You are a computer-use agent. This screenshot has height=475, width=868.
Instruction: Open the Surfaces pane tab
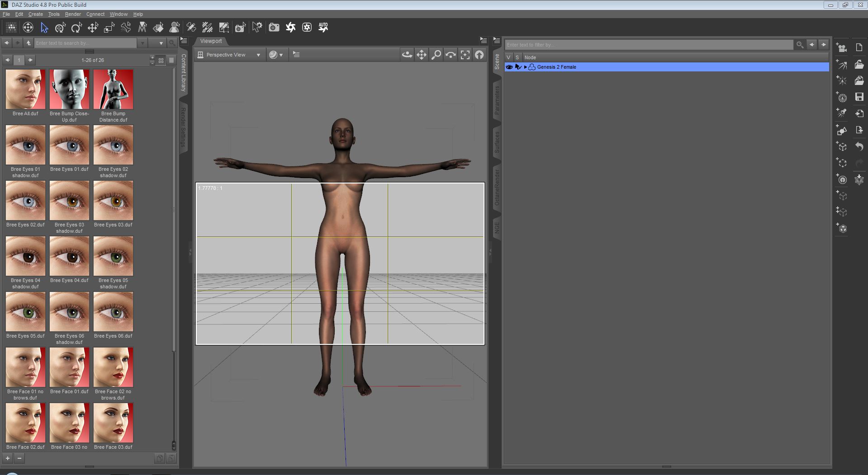497,142
